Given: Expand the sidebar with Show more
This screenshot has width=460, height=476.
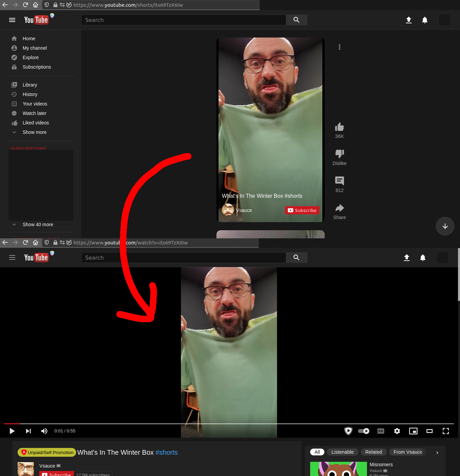Looking at the screenshot, I should (x=34, y=132).
